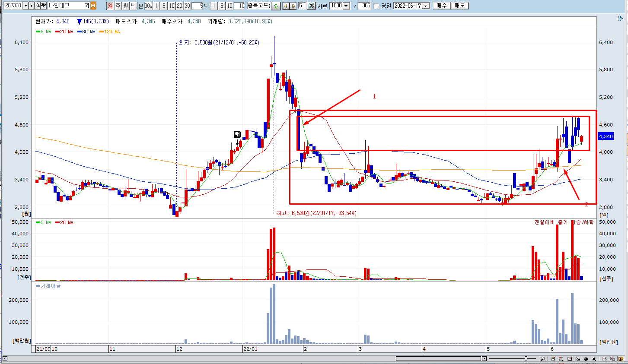Click the red-marked layout icon in bottom toolbar
Image resolution: width=628 pixels, height=364 pixels.
[561, 359]
